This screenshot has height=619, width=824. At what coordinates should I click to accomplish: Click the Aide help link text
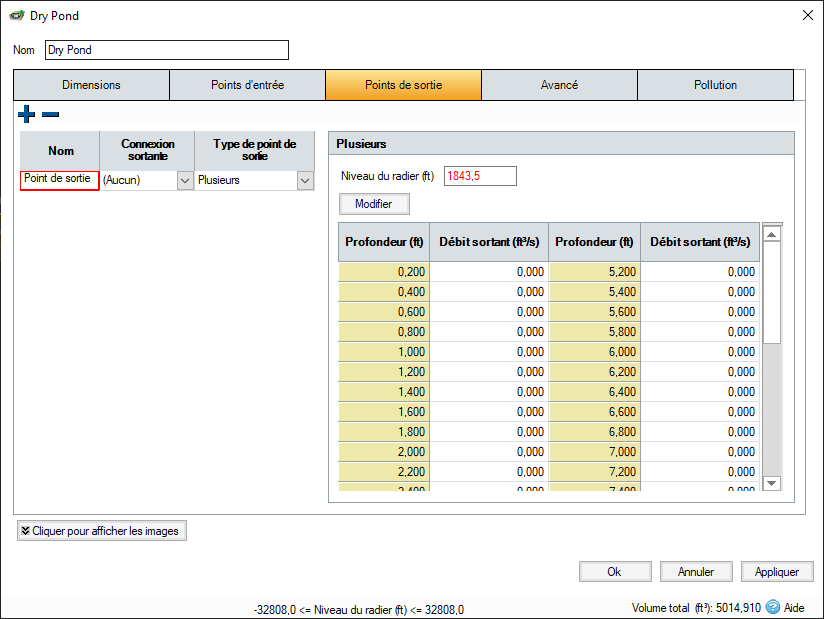pyautogui.click(x=794, y=608)
